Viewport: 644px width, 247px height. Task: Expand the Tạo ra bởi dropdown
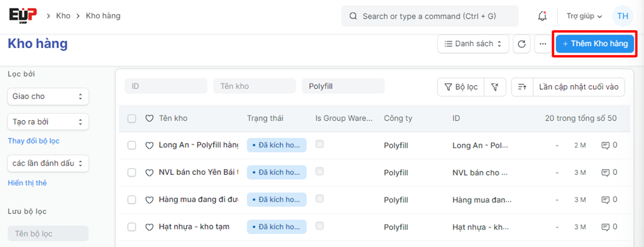48,122
